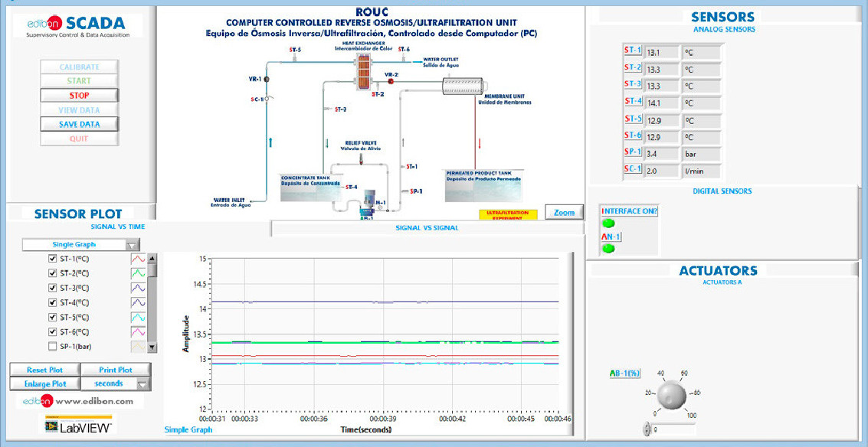The height and width of the screenshot is (447, 868).
Task: Open the seconds time unit dropdown
Action: coord(142,383)
